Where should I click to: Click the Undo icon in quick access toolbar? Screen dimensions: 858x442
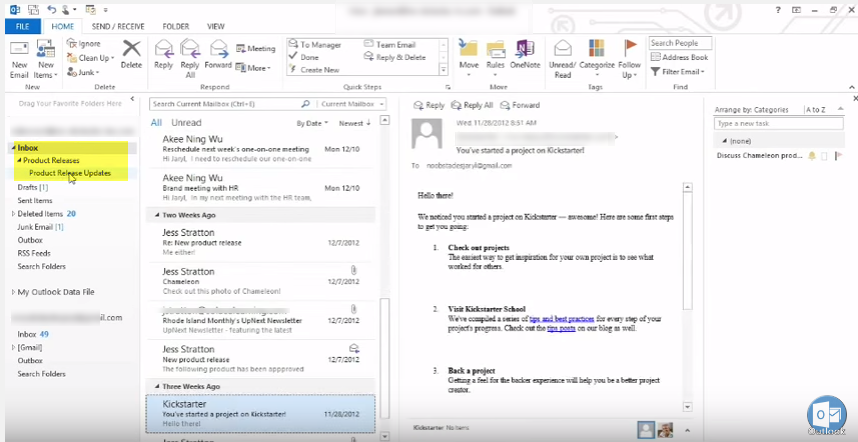point(51,9)
